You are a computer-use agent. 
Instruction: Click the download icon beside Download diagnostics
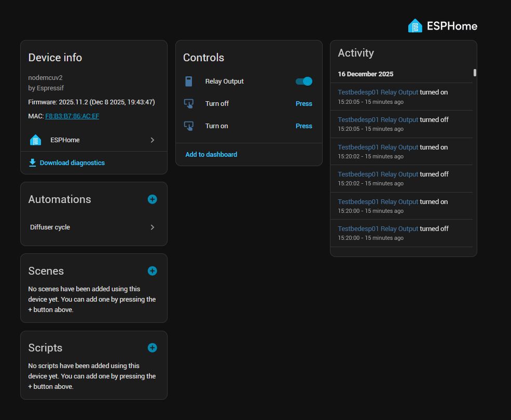pyautogui.click(x=33, y=162)
